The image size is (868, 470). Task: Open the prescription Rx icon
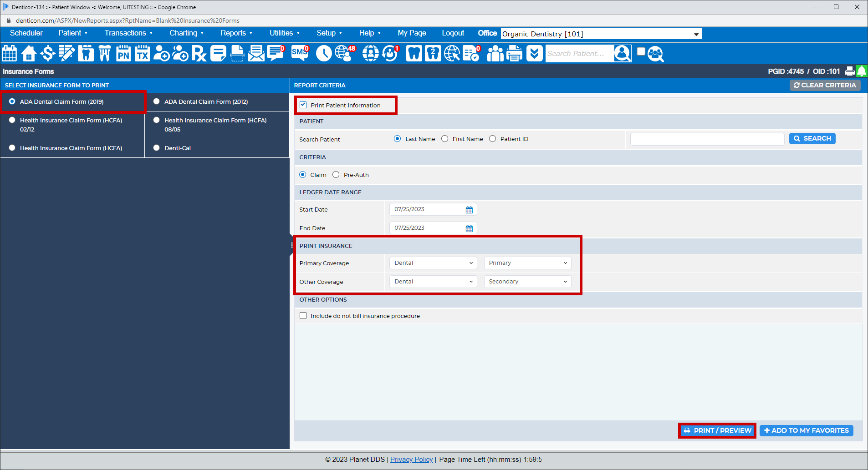tap(199, 54)
